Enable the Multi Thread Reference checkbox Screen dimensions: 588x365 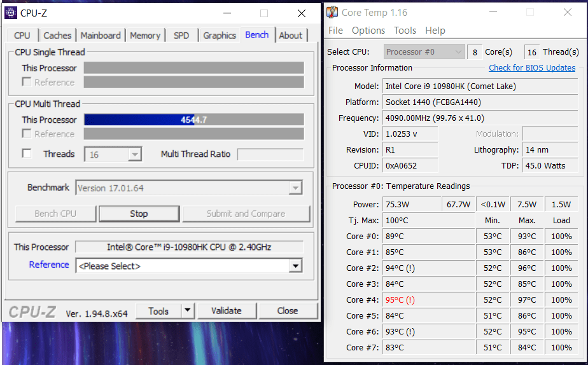tap(27, 134)
